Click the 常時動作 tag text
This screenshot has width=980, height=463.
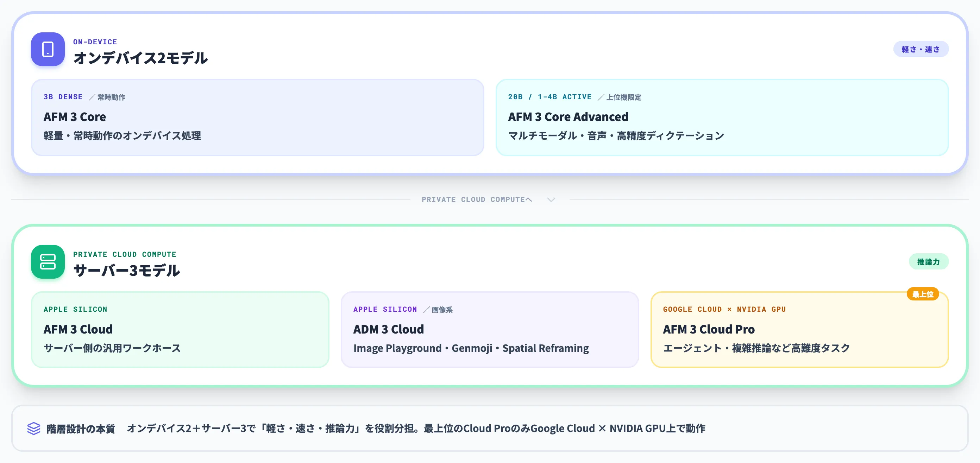(112, 97)
